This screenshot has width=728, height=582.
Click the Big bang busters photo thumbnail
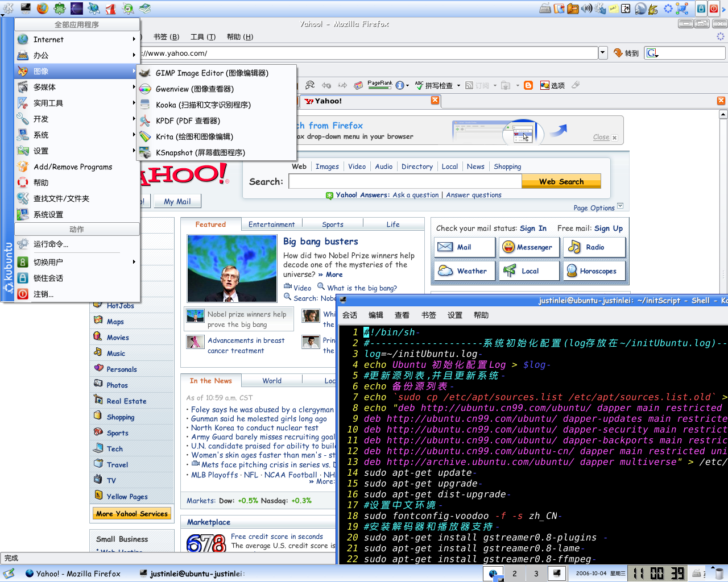[232, 268]
